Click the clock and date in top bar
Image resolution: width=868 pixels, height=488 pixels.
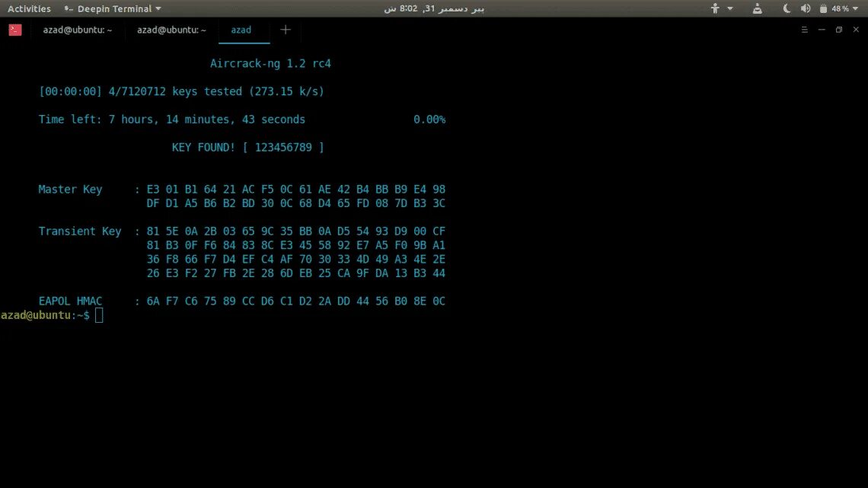tap(433, 8)
